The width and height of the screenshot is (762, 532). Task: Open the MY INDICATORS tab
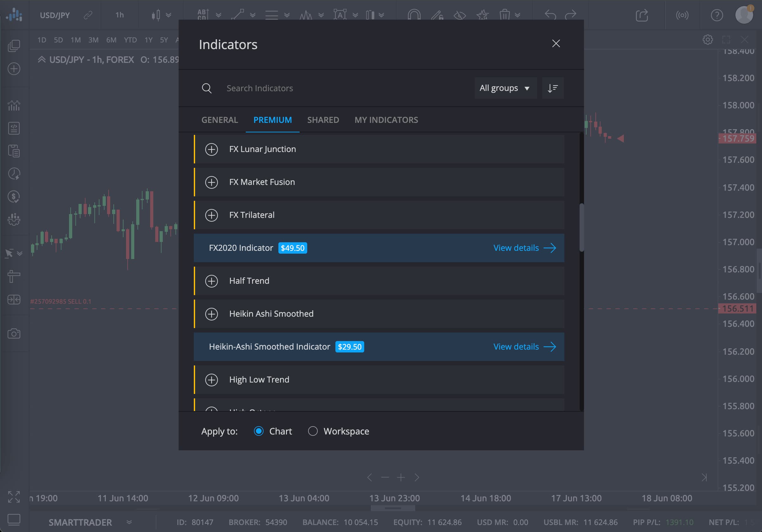point(386,120)
